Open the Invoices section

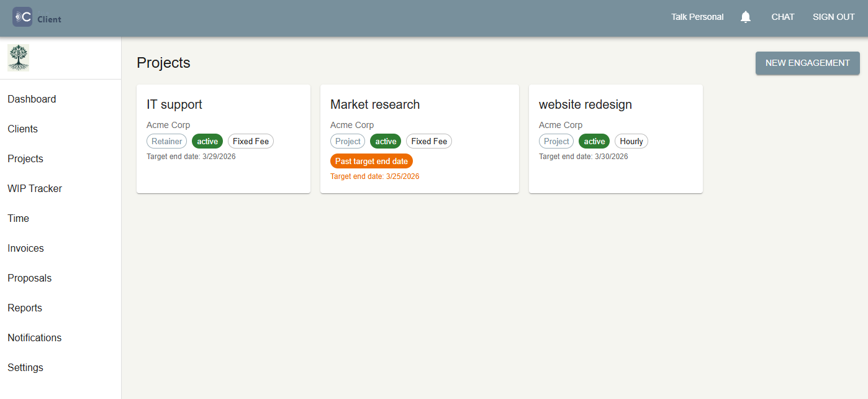[25, 248]
